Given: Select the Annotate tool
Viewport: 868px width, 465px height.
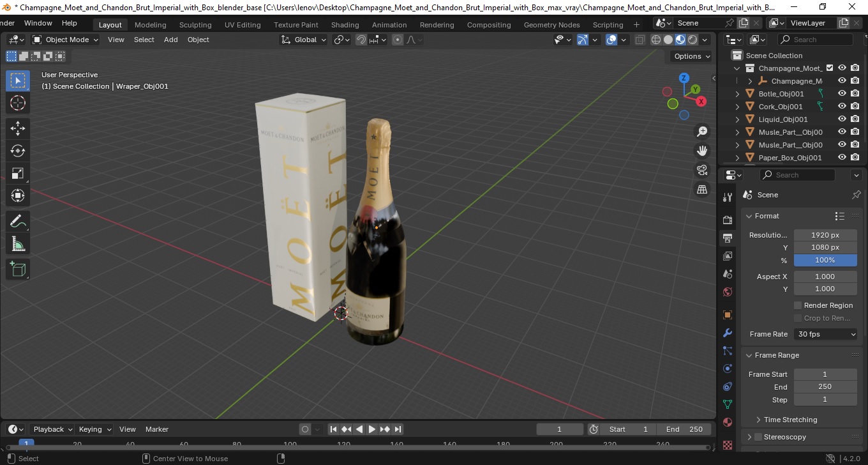Looking at the screenshot, I should point(18,222).
